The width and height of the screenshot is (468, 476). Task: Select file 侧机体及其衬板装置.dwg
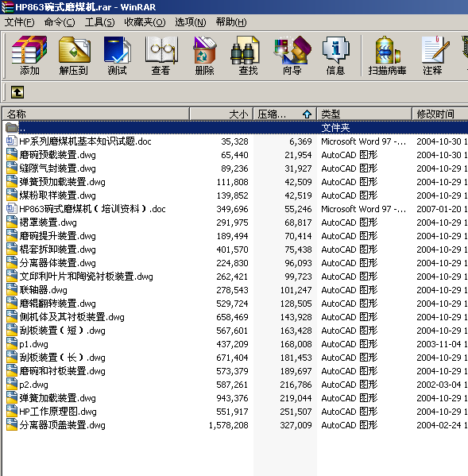pos(72,317)
